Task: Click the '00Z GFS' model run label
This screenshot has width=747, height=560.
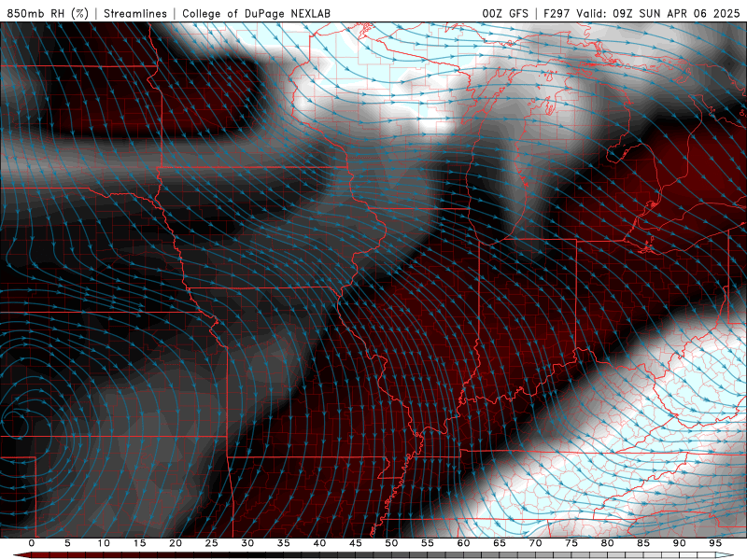Action: 505,13
